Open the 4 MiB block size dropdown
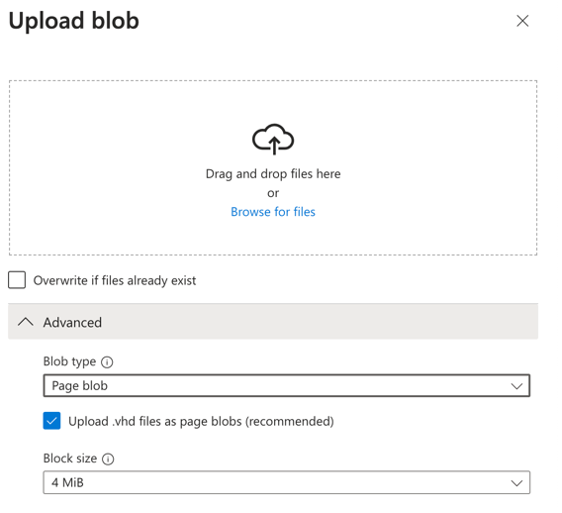 [286, 483]
